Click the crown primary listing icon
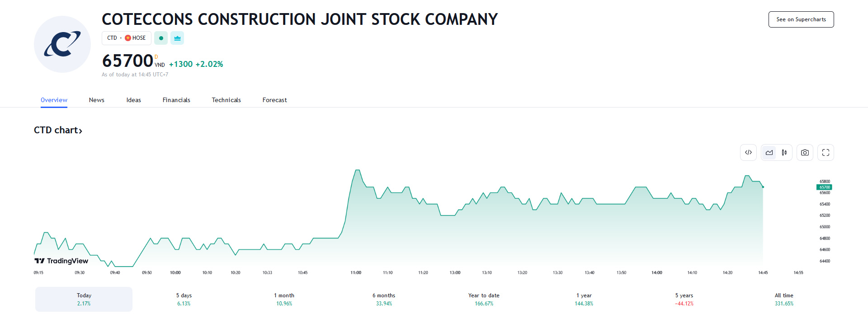 pyautogui.click(x=177, y=38)
